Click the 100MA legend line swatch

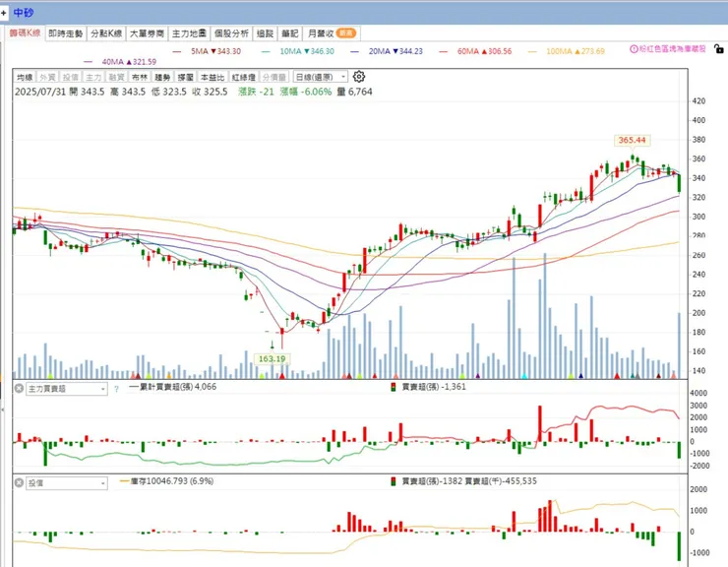coord(532,51)
